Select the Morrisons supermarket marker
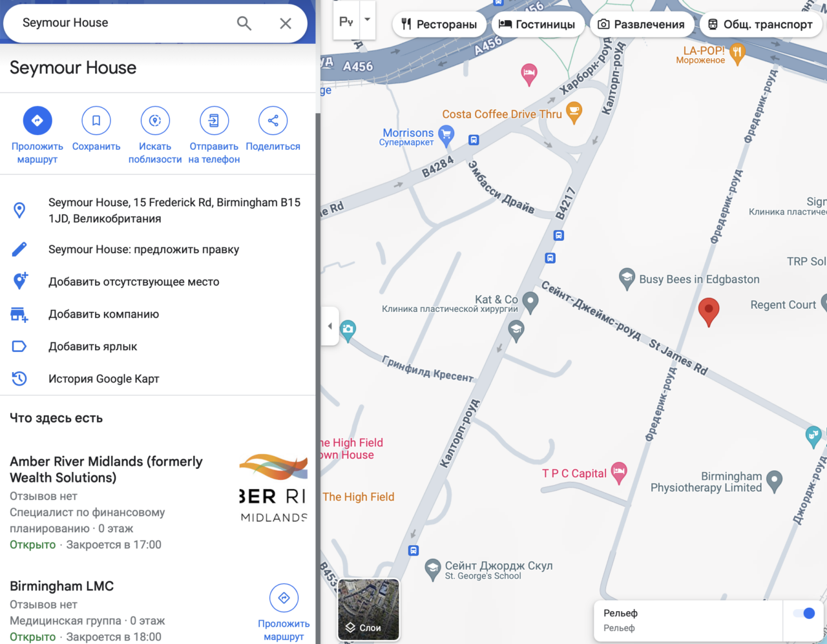 446,135
